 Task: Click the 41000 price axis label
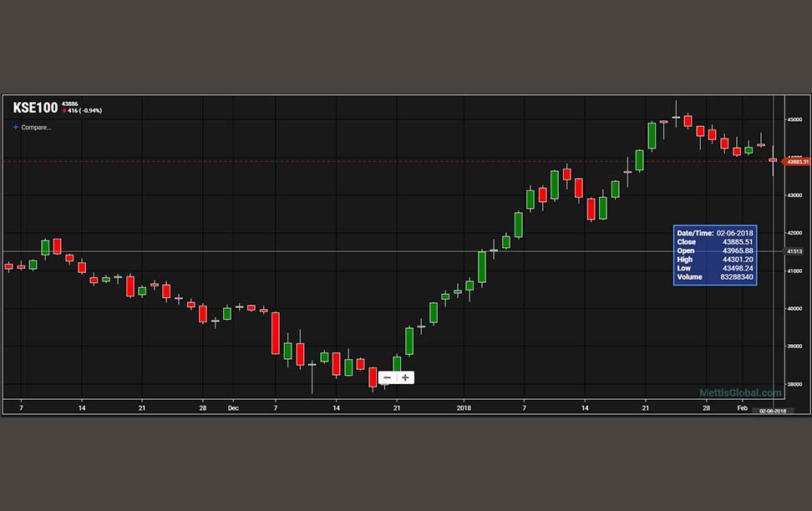tap(794, 271)
